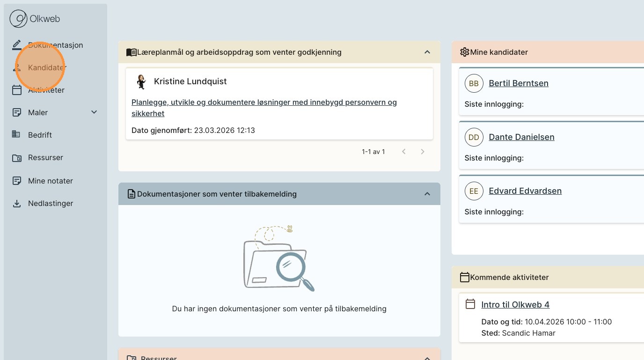Collapse Dokumentasjoner som venter tilbakemelding panel
Viewport: 644px width, 360px height.
[x=427, y=194]
